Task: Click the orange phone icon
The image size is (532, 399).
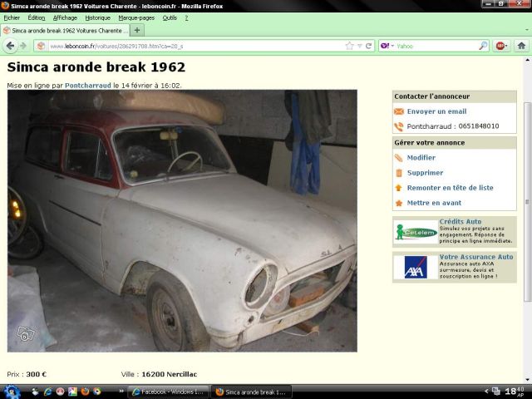Action: 399,126
